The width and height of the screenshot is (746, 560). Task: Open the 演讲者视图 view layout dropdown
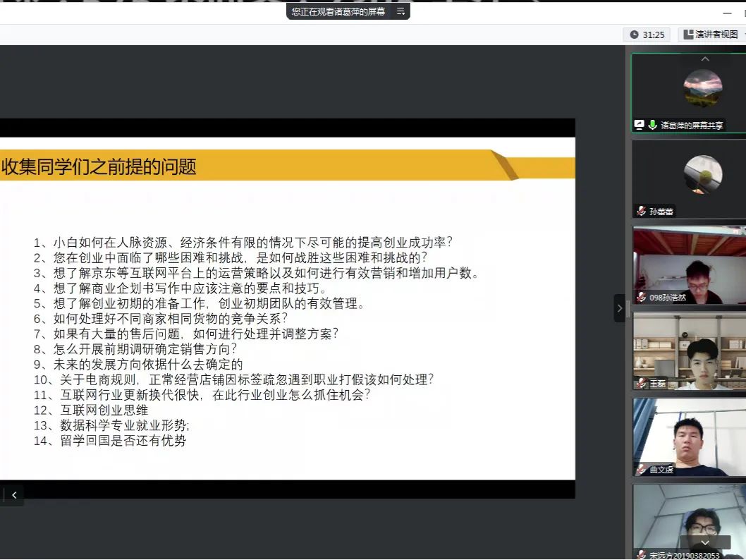pos(711,35)
